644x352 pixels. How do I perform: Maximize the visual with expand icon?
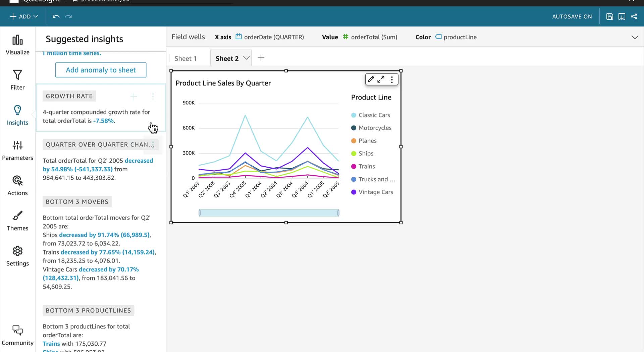coord(381,80)
